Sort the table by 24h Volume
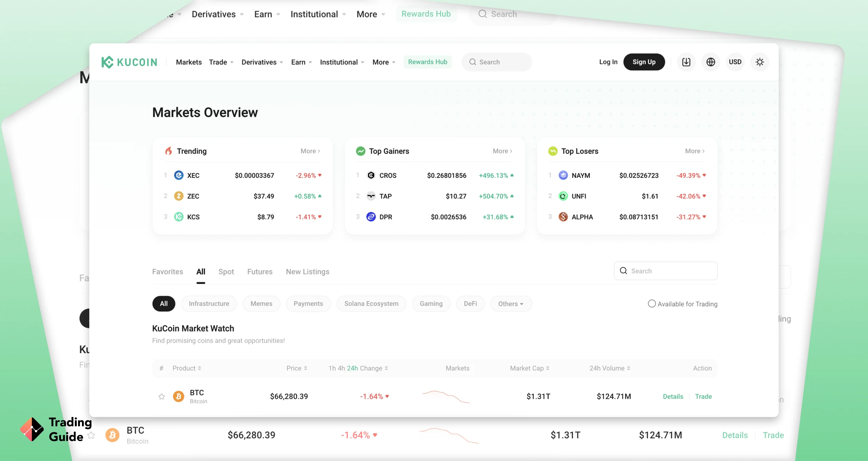868x461 pixels. [609, 368]
